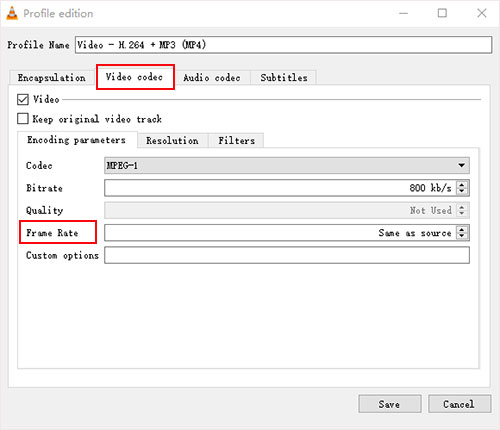
Task: Uncheck the Video checkbox
Action: [23, 99]
